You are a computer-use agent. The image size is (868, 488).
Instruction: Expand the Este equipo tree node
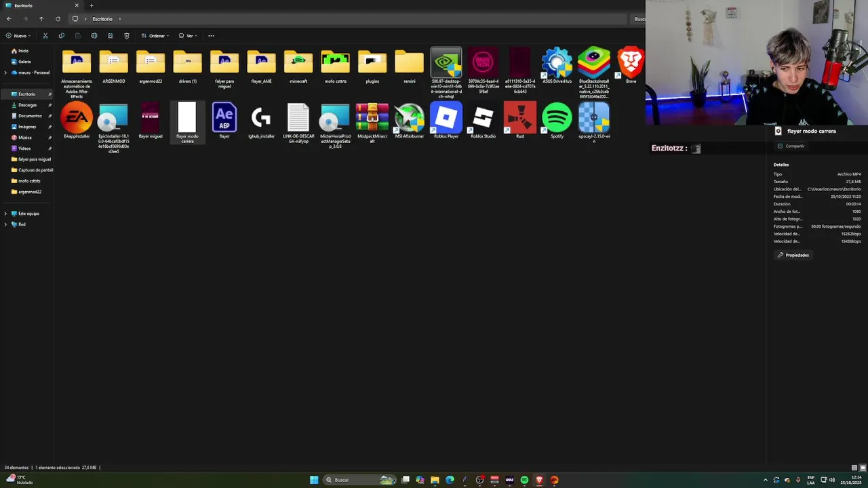(5, 213)
